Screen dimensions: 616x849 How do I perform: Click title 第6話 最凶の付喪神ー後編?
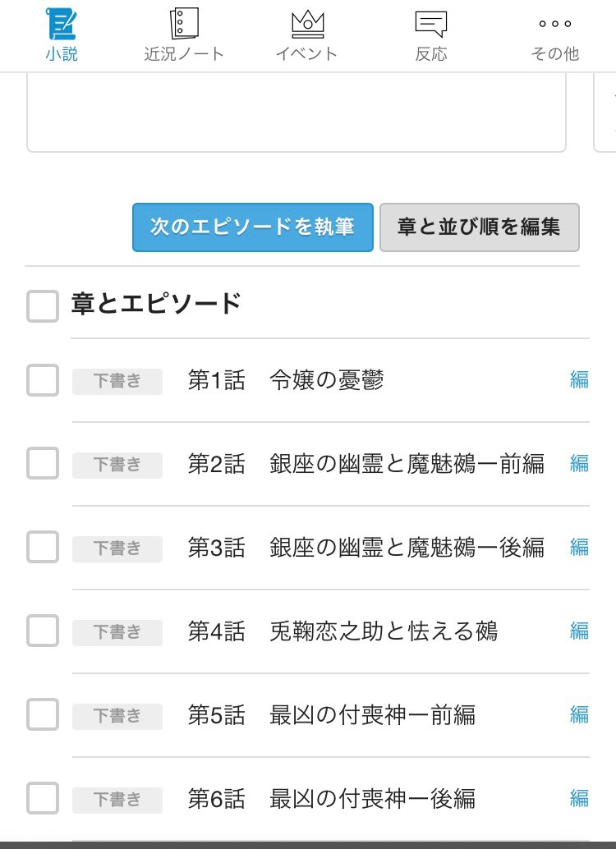(331, 799)
